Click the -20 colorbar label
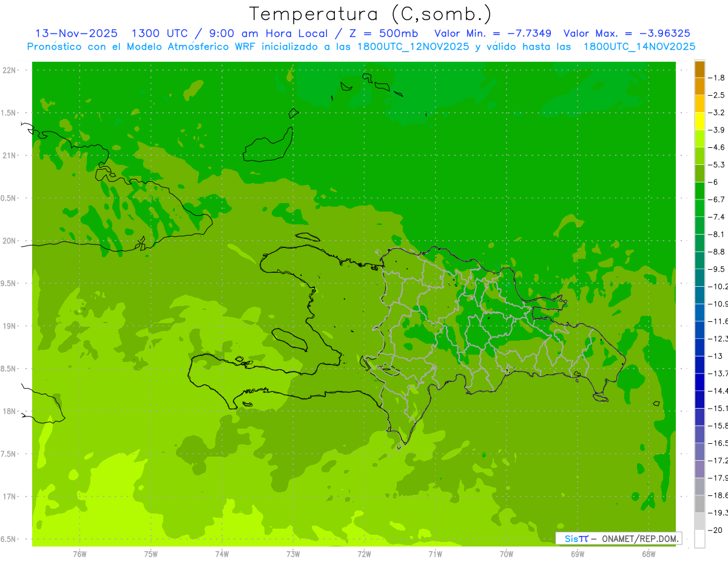The image size is (728, 562). pyautogui.click(x=716, y=530)
